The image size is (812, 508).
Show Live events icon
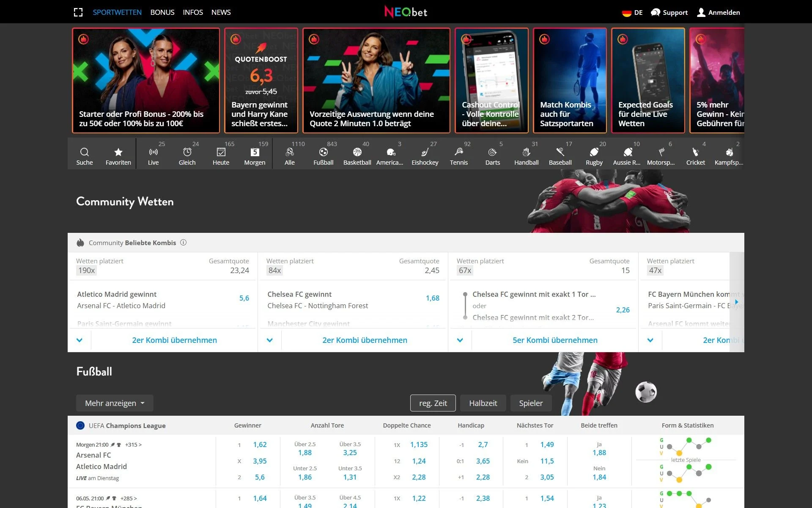click(x=154, y=152)
